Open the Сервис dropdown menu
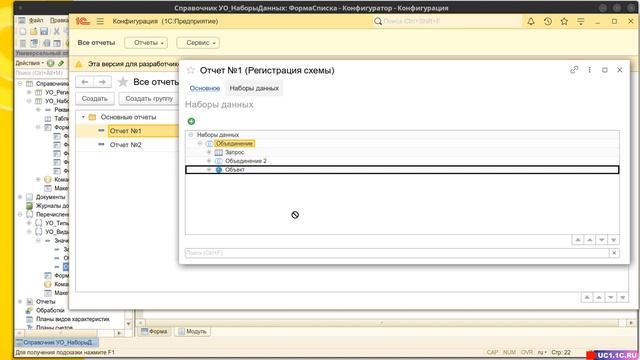The height and width of the screenshot is (360, 640). (198, 42)
